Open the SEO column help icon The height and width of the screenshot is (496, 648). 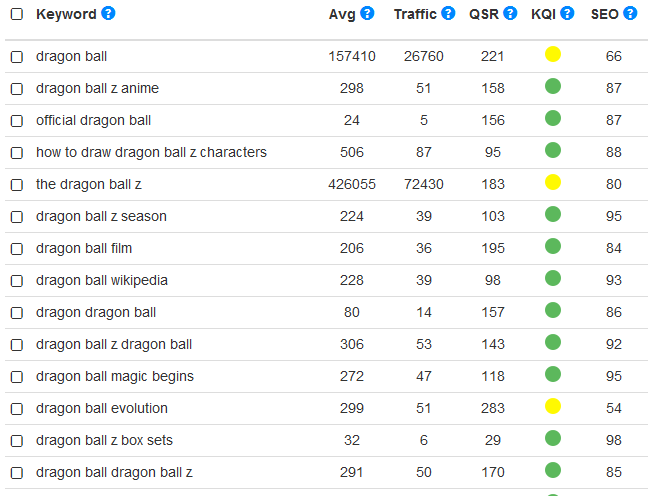point(630,13)
